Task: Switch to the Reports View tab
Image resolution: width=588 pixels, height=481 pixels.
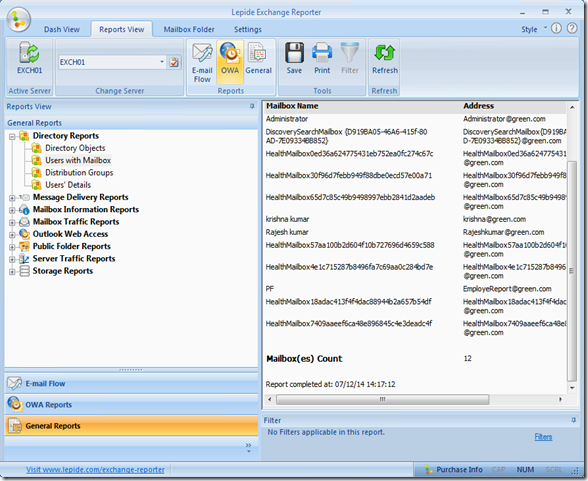Action: click(x=122, y=29)
